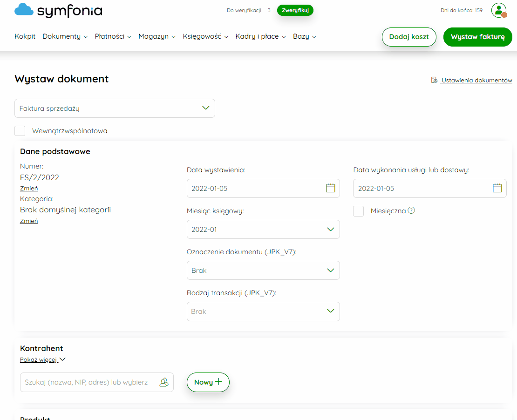Open the Faktura sprzedaży document type dropdown
Image resolution: width=517 pixels, height=420 pixels.
click(x=115, y=108)
